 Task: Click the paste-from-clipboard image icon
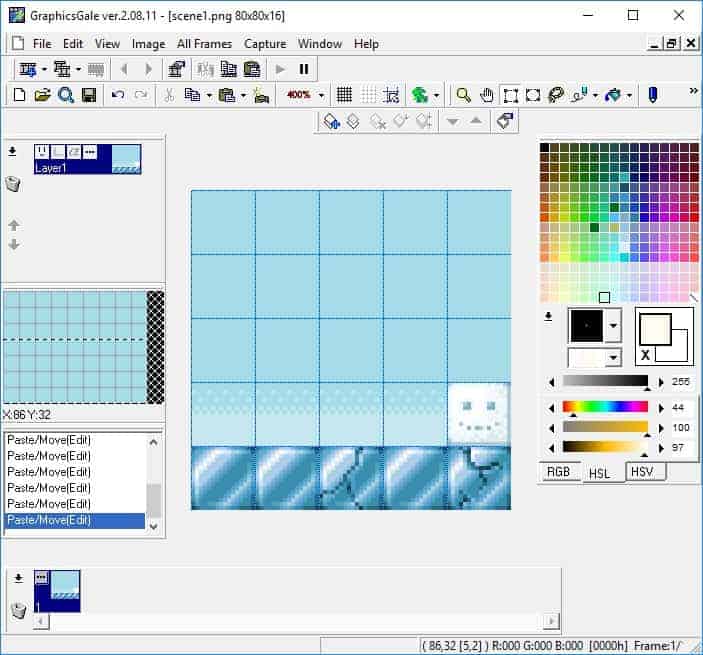261,95
